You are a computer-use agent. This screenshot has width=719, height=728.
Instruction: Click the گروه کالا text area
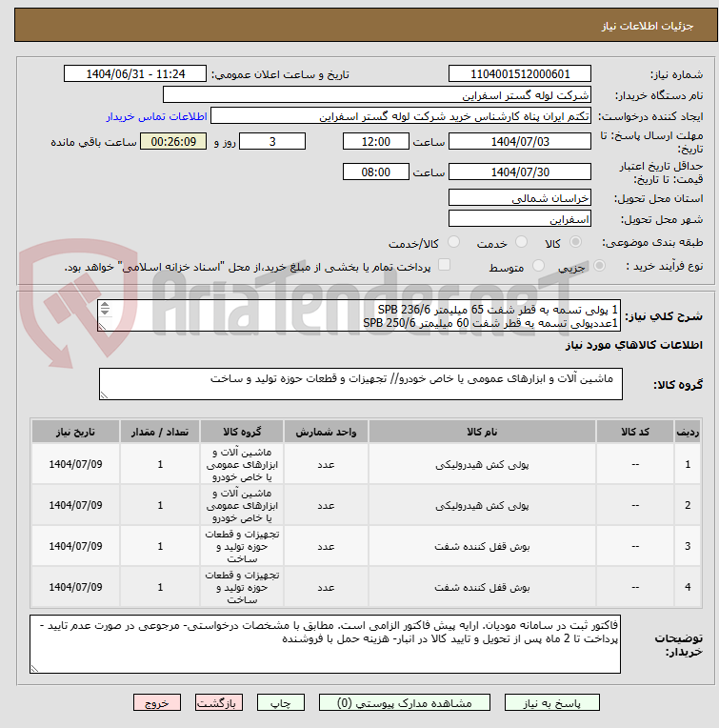coord(360,384)
